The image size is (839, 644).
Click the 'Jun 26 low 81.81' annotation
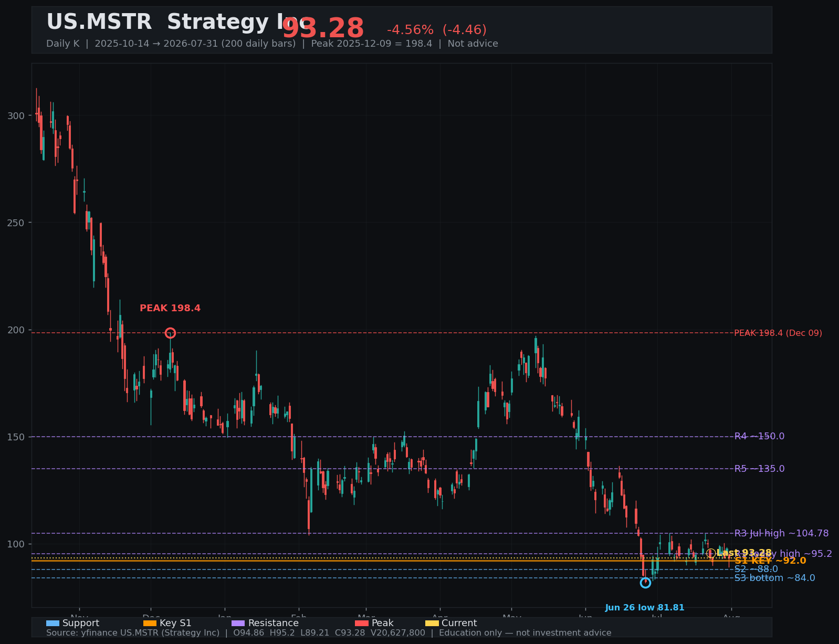[645, 608]
